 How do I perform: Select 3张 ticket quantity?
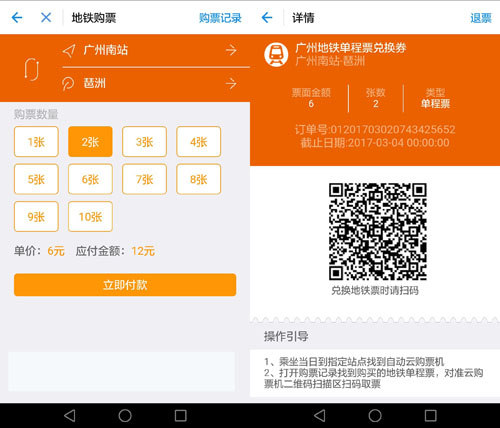[144, 142]
